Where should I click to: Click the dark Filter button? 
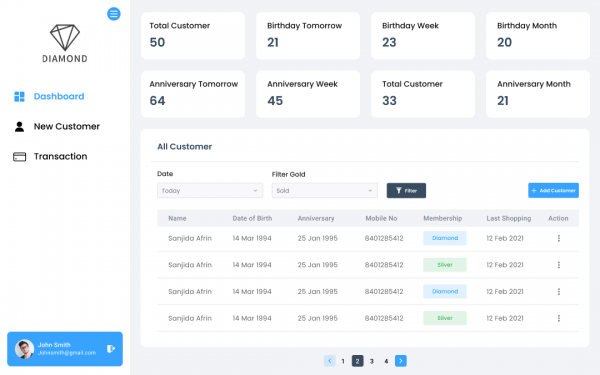[x=406, y=191]
